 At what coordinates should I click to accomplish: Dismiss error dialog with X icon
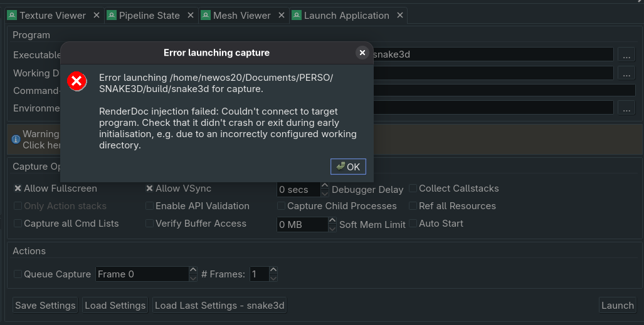[x=362, y=53]
